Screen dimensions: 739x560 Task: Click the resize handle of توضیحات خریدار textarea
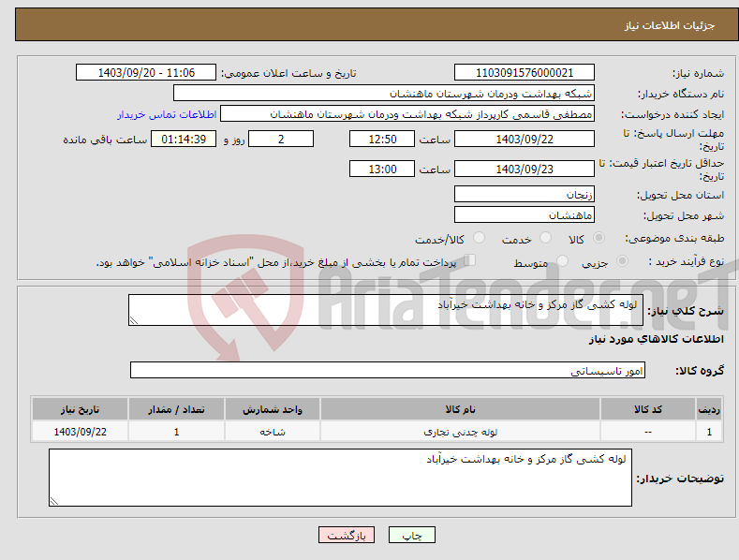coord(54,502)
